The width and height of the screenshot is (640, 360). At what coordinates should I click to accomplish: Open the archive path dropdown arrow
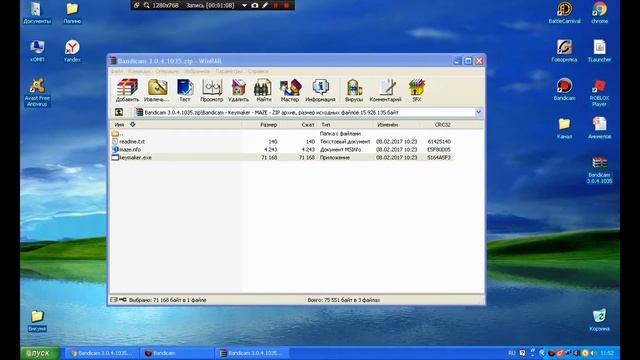click(478, 112)
